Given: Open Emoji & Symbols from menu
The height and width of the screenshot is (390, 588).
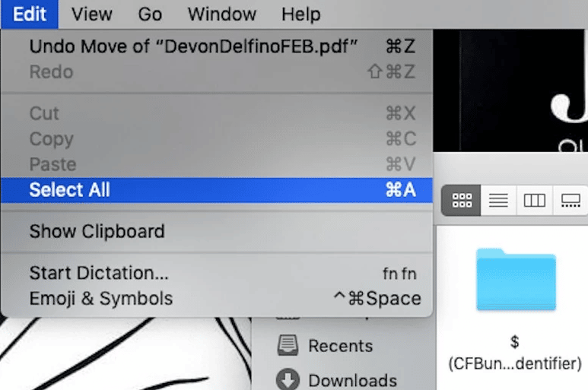Looking at the screenshot, I should 100,299.
